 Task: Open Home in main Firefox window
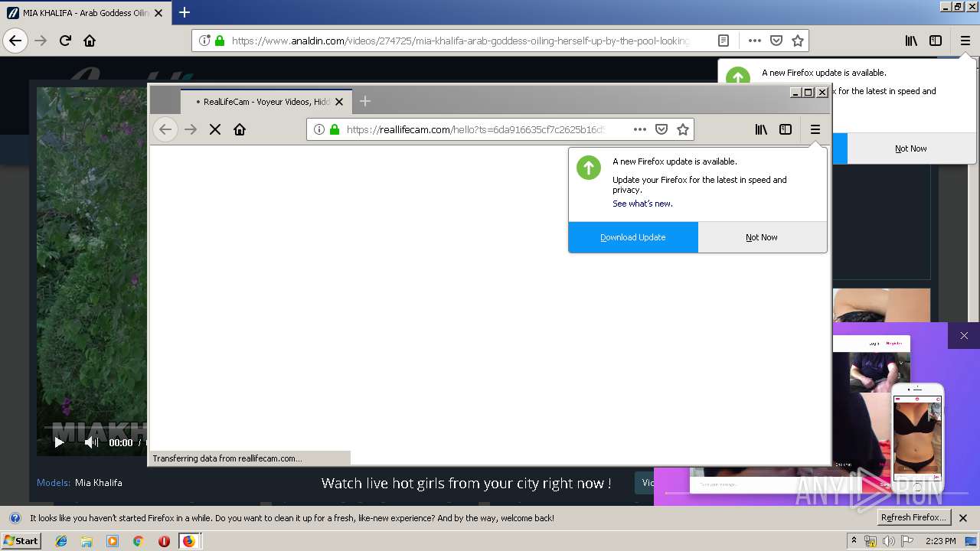pos(90,41)
